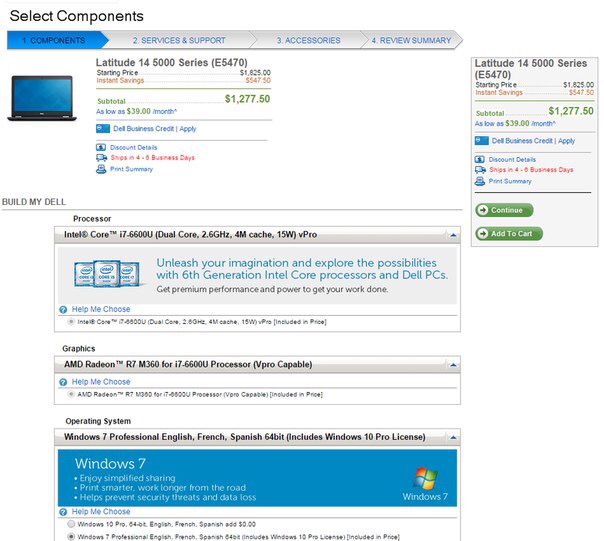Click the $1,277.50 subtotal in main summary
This screenshot has width=604, height=541.
point(247,99)
